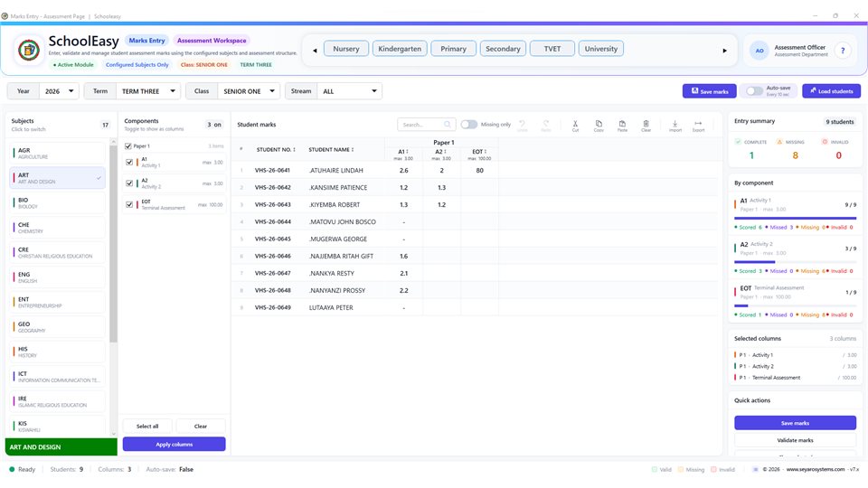Click the EOT cell for KANSIIME PATIENCE

tap(479, 188)
